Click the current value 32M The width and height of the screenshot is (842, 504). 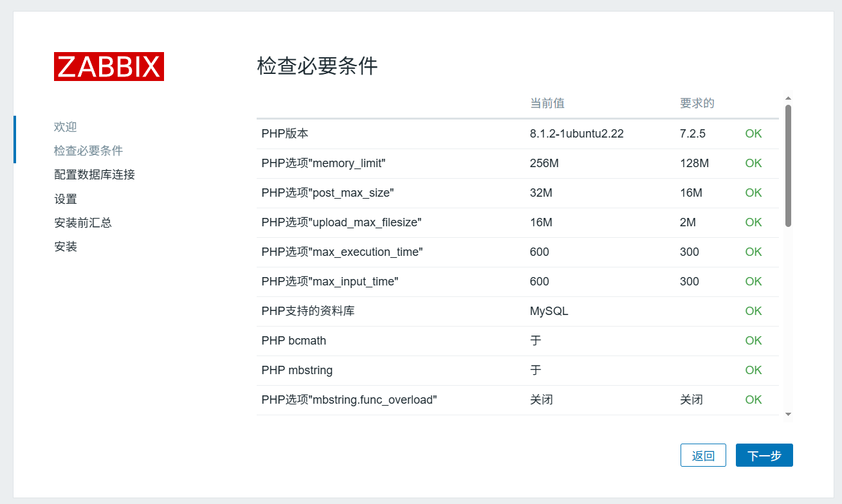pos(541,193)
